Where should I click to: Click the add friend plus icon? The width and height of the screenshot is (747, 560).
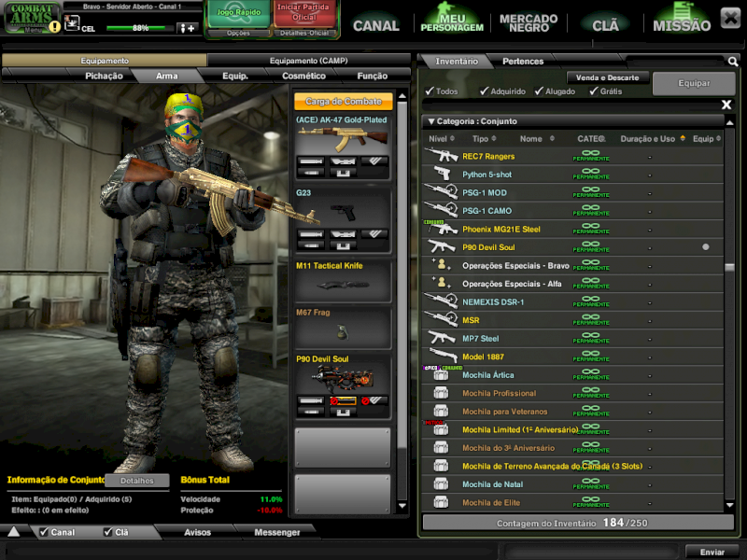186,29
